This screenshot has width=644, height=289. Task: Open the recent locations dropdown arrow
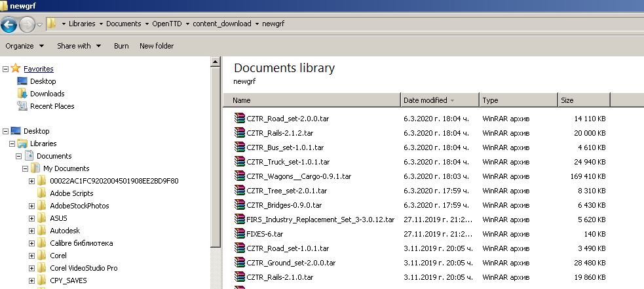[x=39, y=25]
